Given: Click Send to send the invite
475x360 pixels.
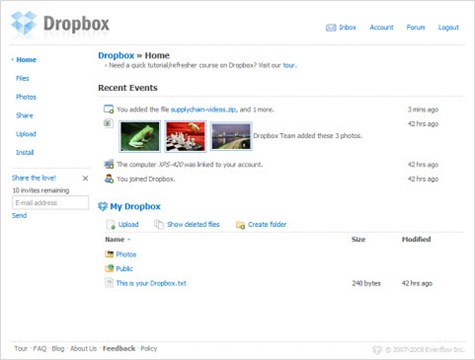Looking at the screenshot, I should tap(19, 215).
